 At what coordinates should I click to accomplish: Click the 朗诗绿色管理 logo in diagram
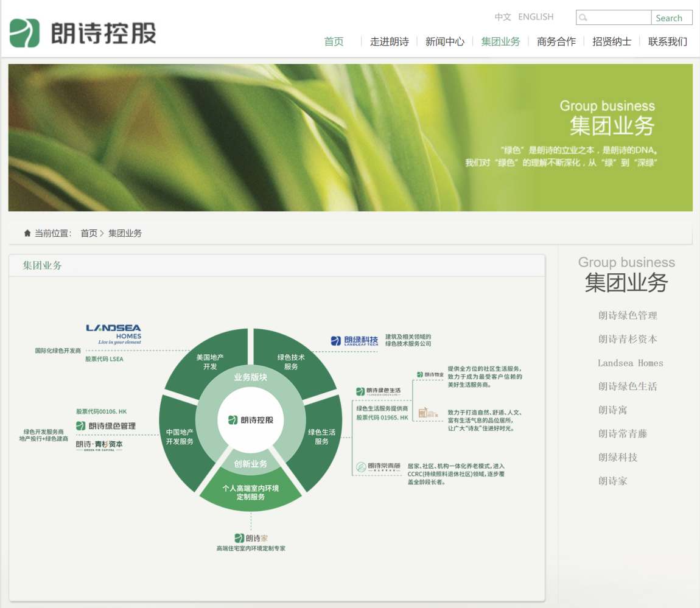pos(106,426)
